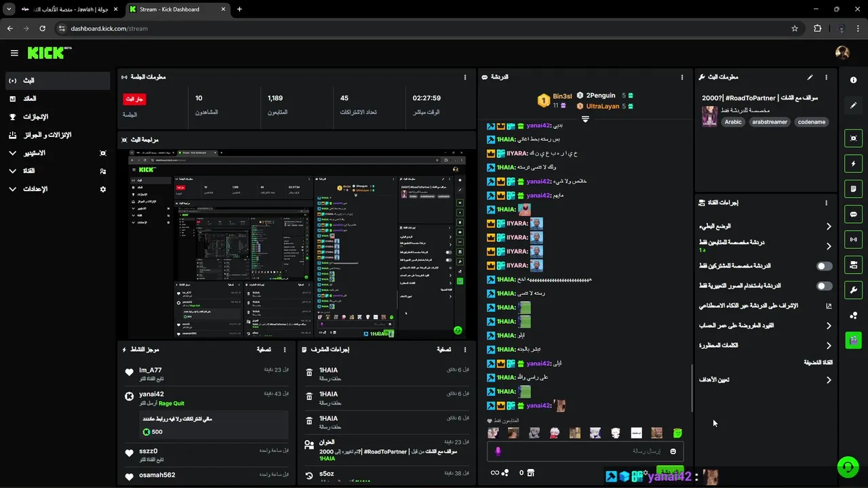Select the green emote in quick emotes row
Image resolution: width=868 pixels, height=488 pixels.
(677, 433)
